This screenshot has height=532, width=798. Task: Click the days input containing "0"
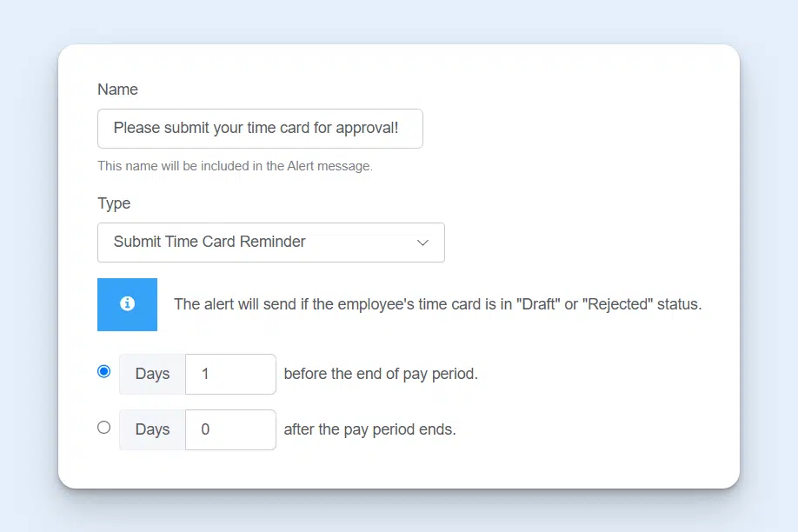tap(229, 429)
